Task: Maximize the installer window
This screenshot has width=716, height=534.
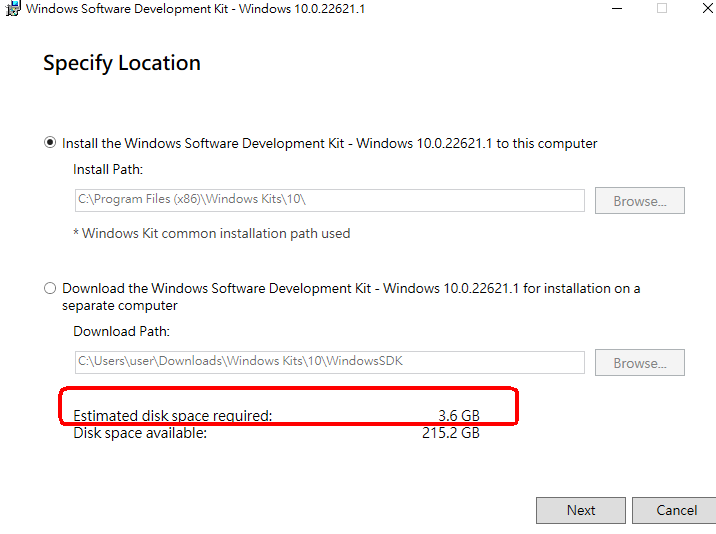Action: click(x=662, y=8)
